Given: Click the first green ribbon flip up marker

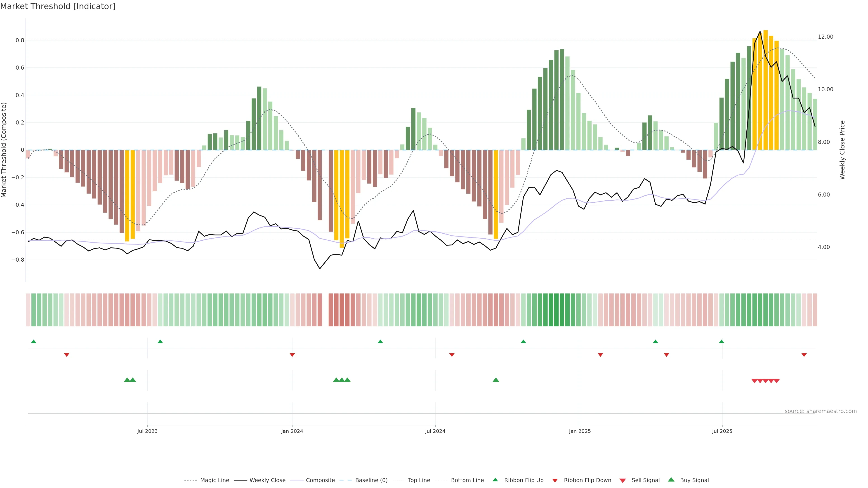Looking at the screenshot, I should click(33, 342).
